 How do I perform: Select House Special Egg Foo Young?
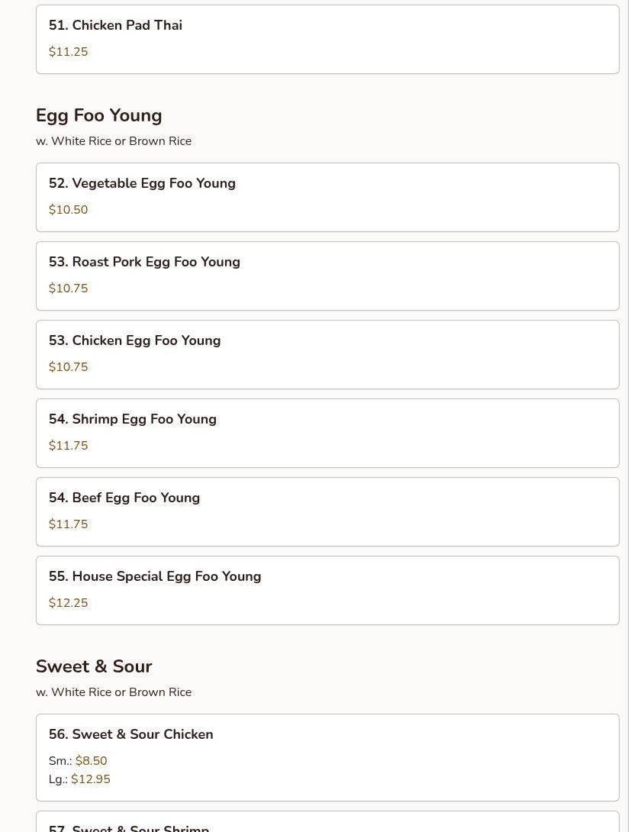click(x=154, y=576)
